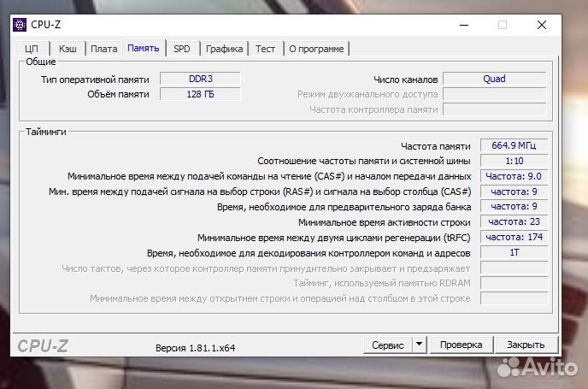The width and height of the screenshot is (588, 389).
Task: Open the Плата tab
Action: [x=104, y=49]
